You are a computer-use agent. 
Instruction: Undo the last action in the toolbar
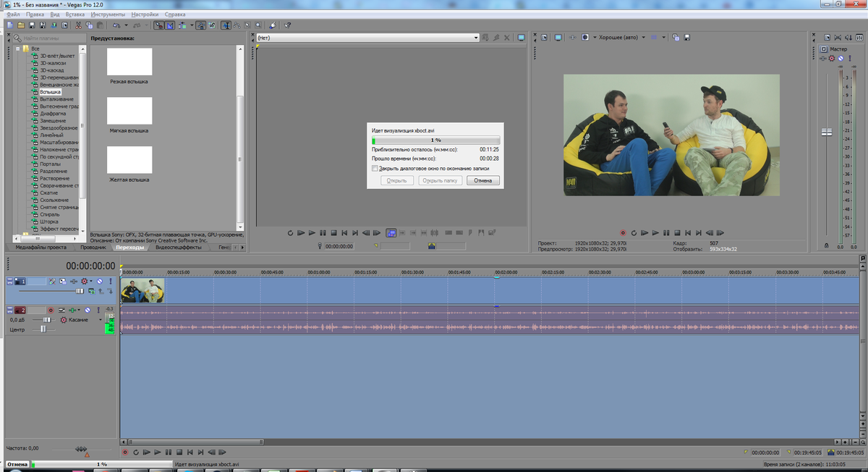pos(116,25)
